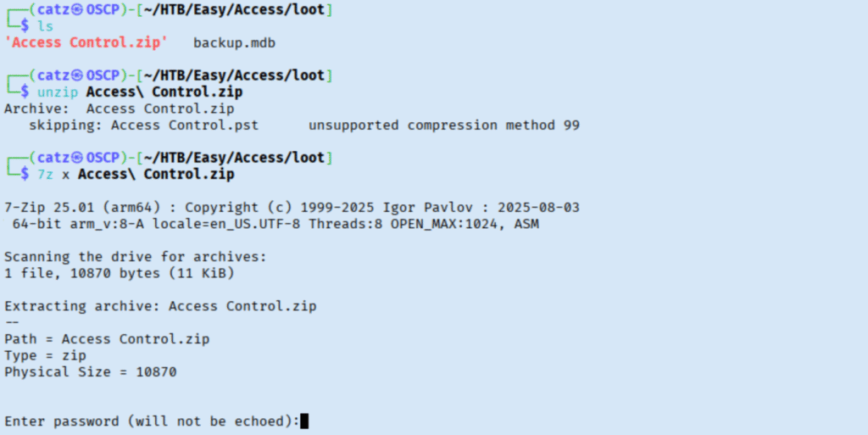Screen dimensions: 868x435
Task: Click the 'Physical Size = 10870' line
Action: point(91,371)
